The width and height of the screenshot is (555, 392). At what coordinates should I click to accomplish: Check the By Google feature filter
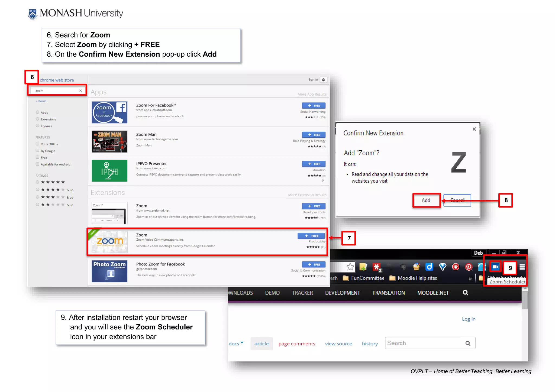[x=37, y=151]
